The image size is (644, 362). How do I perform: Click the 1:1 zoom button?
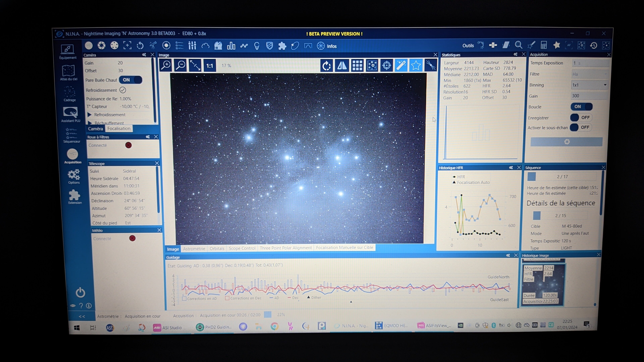[209, 66]
